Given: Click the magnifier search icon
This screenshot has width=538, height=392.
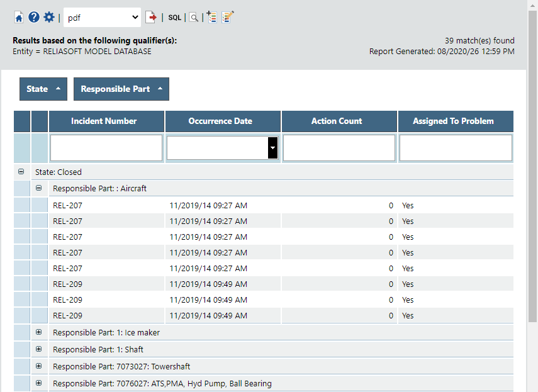Looking at the screenshot, I should click(194, 18).
